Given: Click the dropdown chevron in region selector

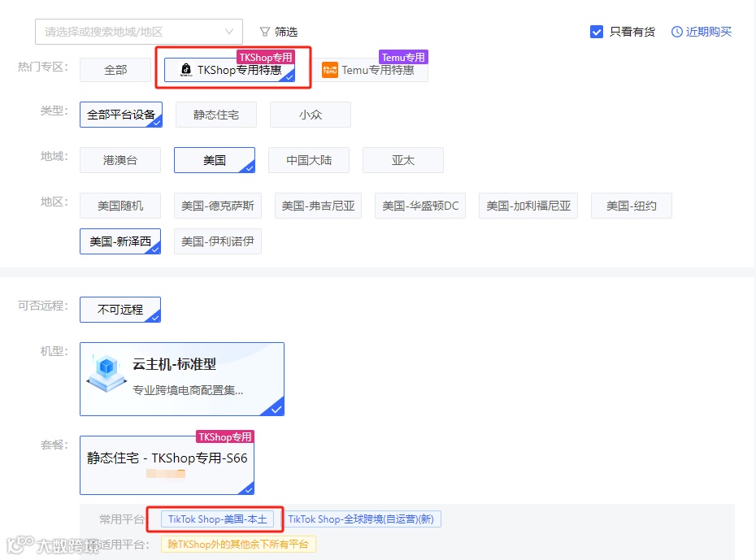Looking at the screenshot, I should coord(229,32).
